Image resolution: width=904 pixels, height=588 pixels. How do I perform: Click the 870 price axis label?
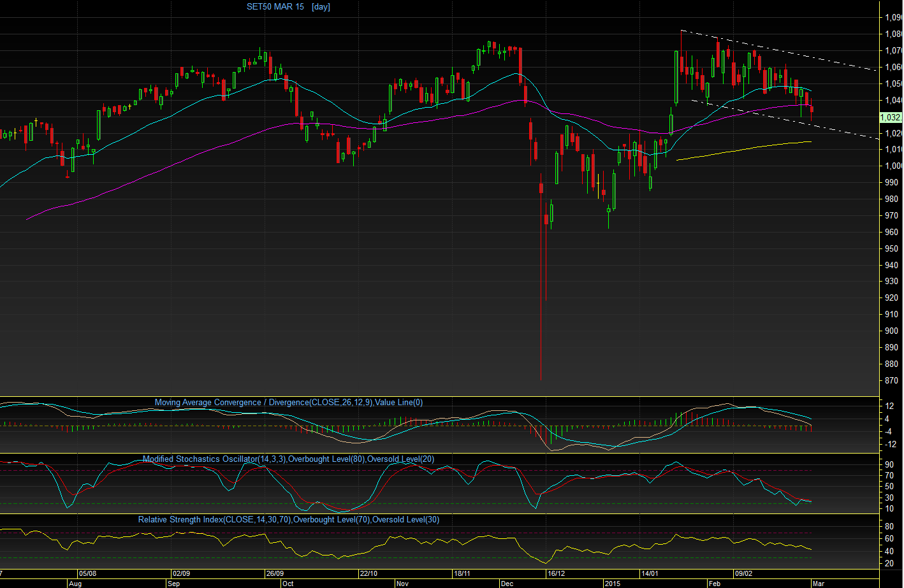[x=891, y=381]
